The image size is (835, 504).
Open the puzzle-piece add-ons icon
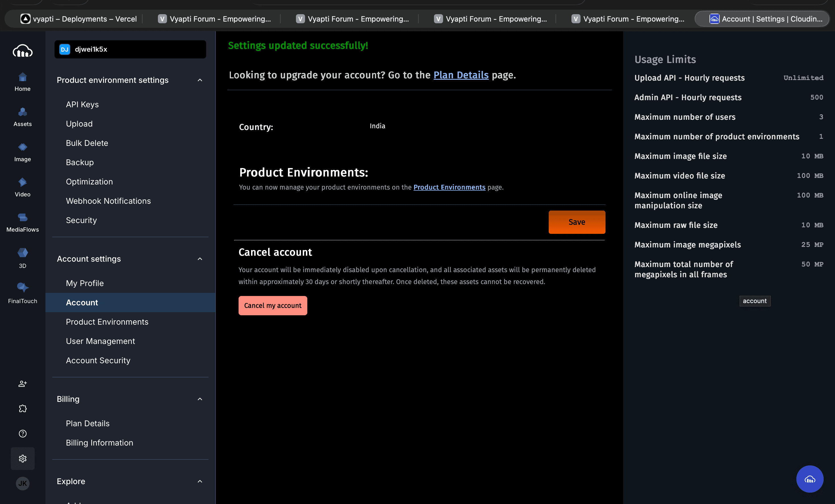(x=22, y=408)
